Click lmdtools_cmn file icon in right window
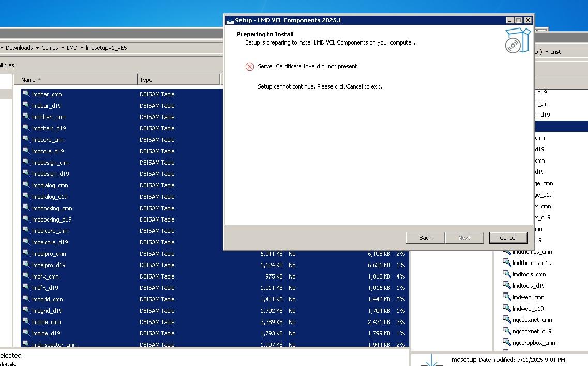 (507, 274)
